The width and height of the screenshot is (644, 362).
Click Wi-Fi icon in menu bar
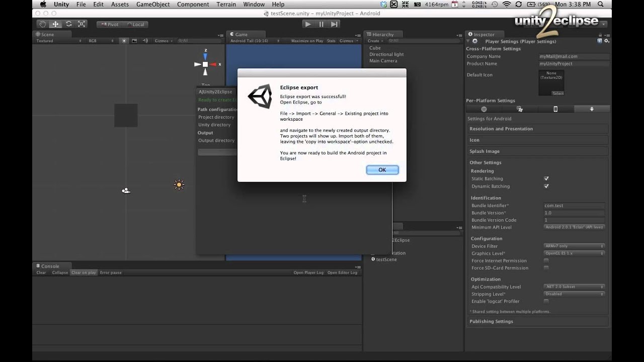[506, 5]
